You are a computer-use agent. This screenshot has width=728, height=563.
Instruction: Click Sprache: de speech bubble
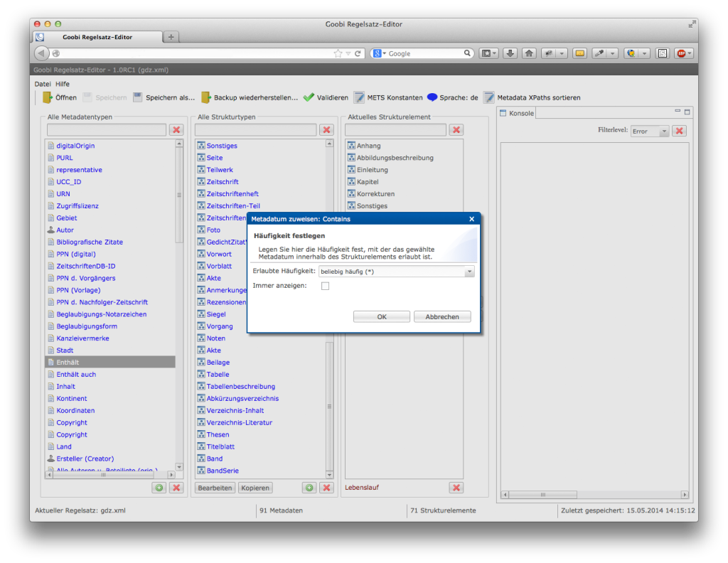click(x=432, y=97)
